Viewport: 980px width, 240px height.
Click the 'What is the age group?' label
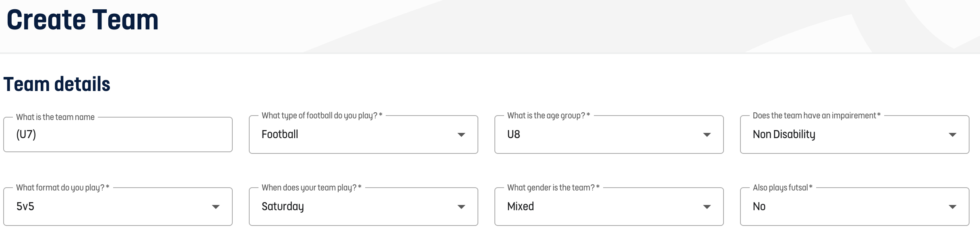(548, 116)
